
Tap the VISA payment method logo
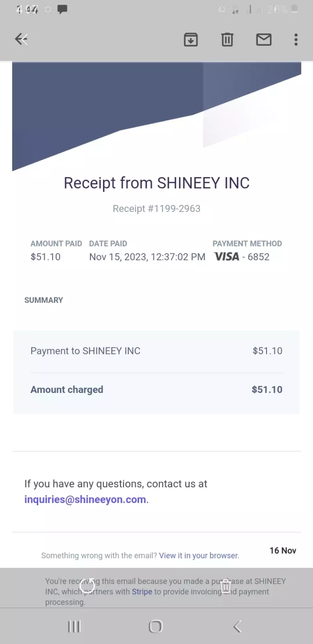[x=227, y=257]
